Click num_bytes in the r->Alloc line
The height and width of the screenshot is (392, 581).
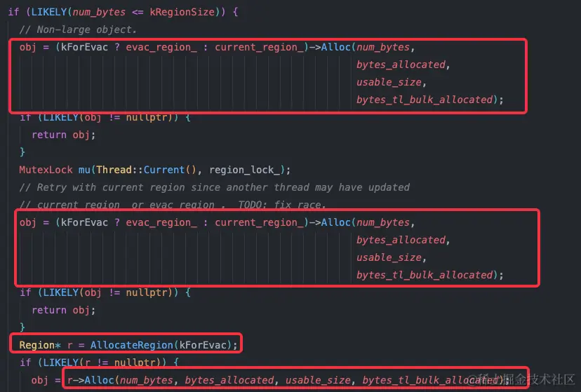[147, 380]
